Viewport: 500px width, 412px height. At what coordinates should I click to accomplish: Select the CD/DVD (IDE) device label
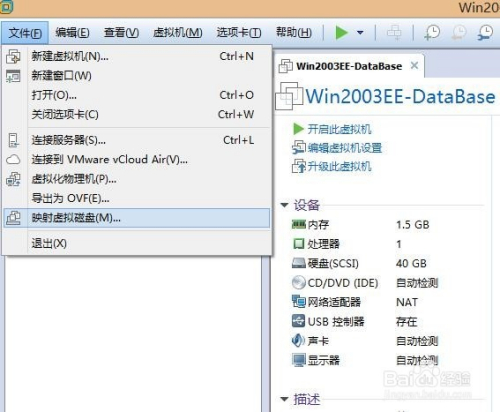click(x=343, y=283)
